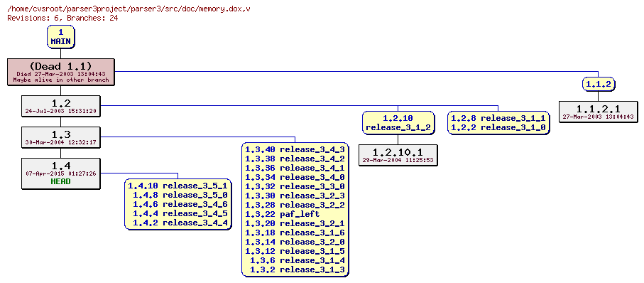
Task: Click the HEAD tag label
Action: tap(61, 181)
